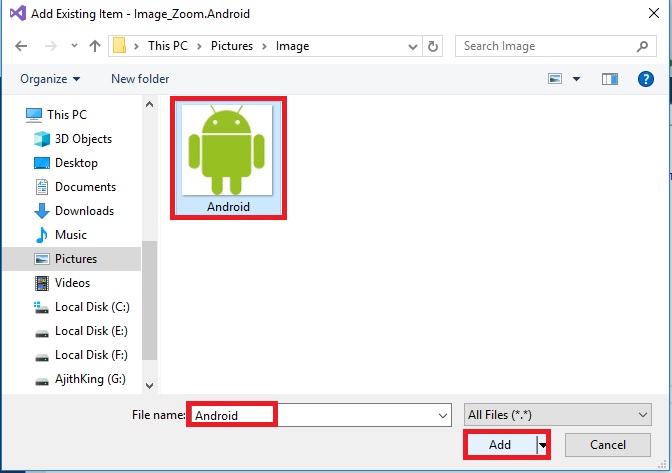Open the view options dropdown arrow
672x473 pixels.
coord(576,79)
